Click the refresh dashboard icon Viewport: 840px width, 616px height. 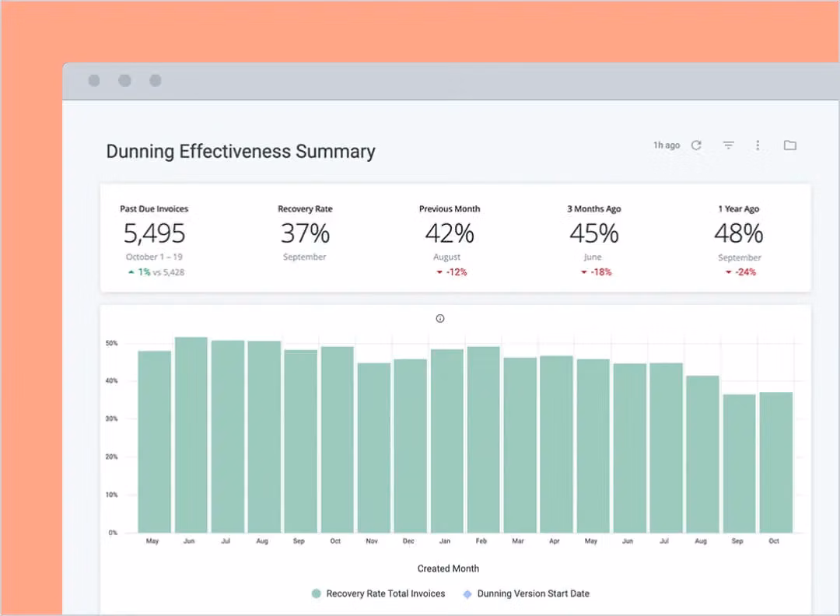696,145
